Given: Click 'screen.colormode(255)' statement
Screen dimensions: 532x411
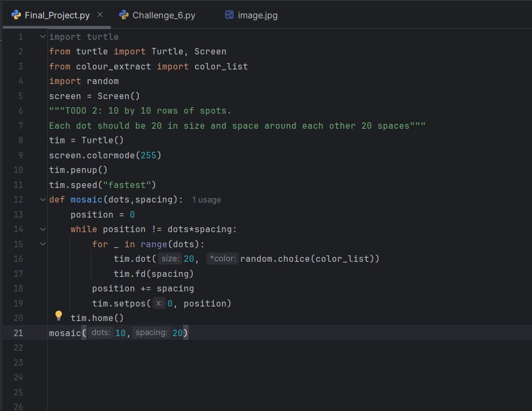Looking at the screenshot, I should [105, 155].
